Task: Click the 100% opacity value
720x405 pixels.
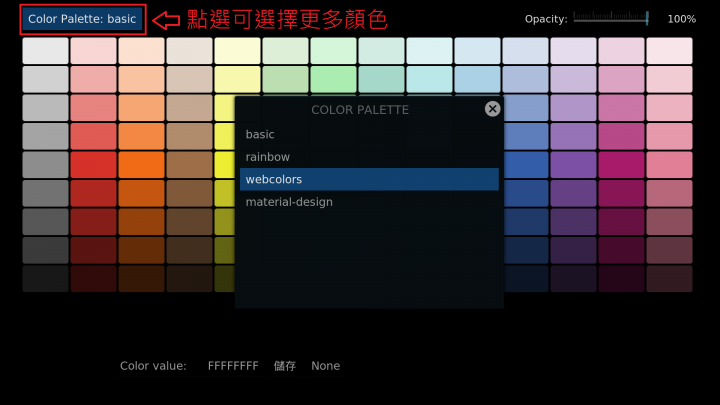Action: tap(681, 19)
